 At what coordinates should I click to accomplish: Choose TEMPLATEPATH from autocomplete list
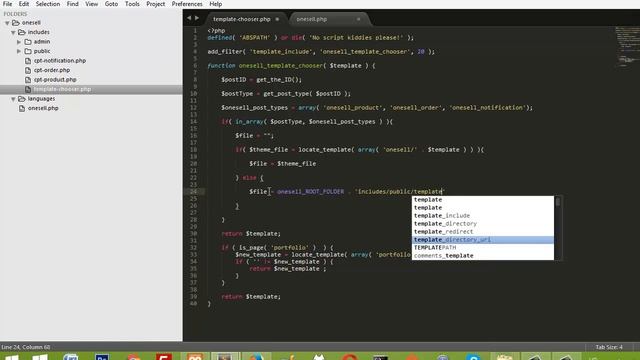tap(483, 247)
